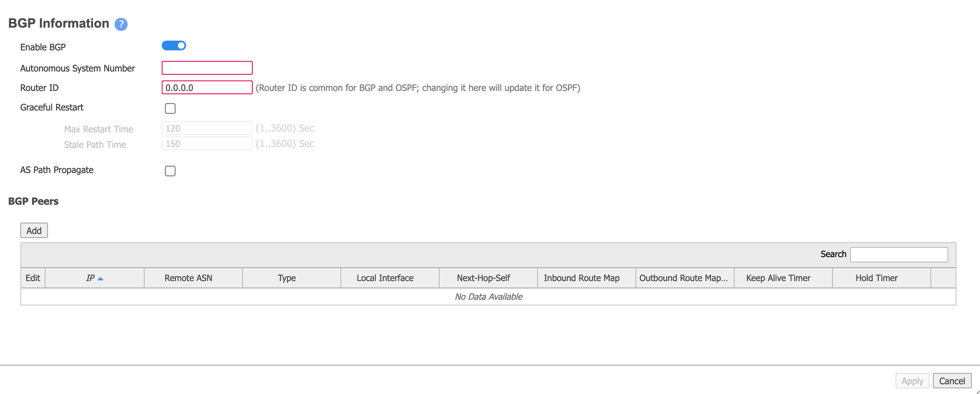This screenshot has width=980, height=394.
Task: Click the Inbound Route Map header
Action: [581, 278]
